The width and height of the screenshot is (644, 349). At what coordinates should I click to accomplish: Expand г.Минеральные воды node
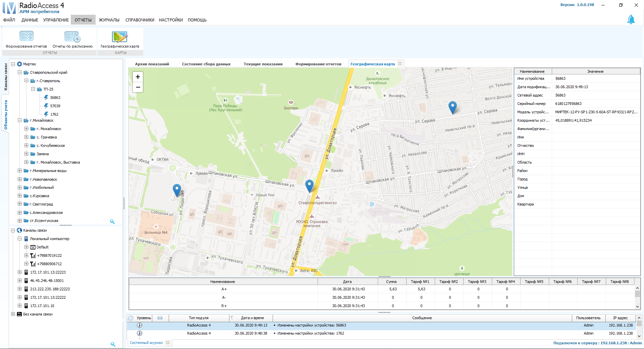(19, 171)
